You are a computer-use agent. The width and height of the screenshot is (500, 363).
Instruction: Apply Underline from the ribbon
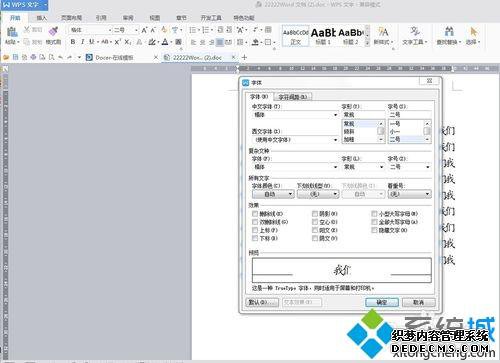click(x=91, y=42)
